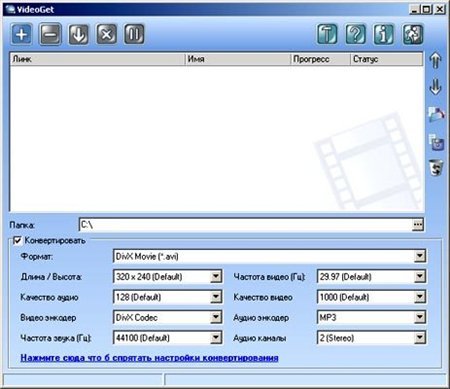Click the X icon to cancel download
This screenshot has height=389, width=450.
point(107,34)
